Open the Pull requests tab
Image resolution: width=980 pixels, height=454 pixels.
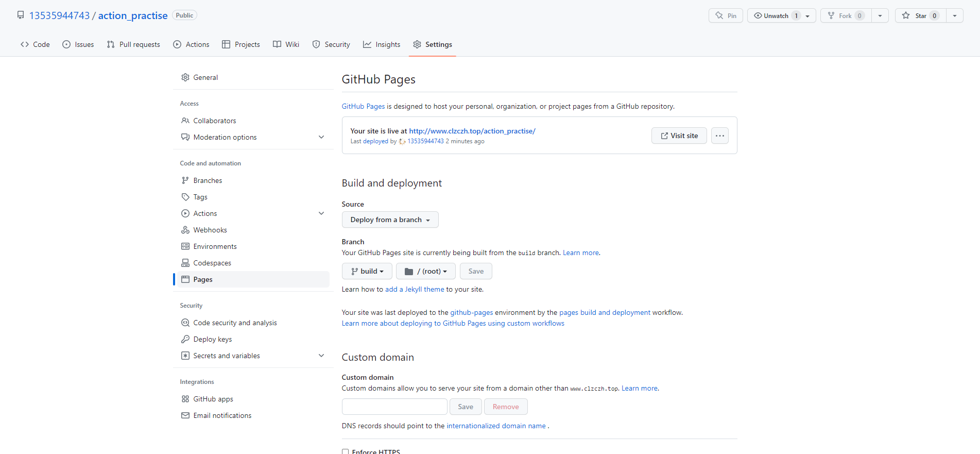[x=133, y=44]
